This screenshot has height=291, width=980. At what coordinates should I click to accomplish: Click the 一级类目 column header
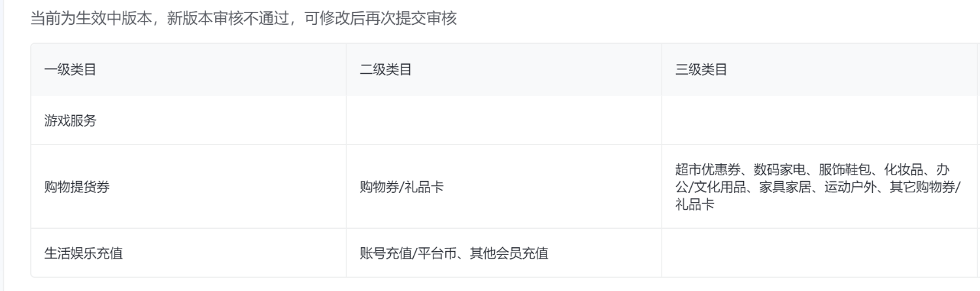pyautogui.click(x=71, y=70)
